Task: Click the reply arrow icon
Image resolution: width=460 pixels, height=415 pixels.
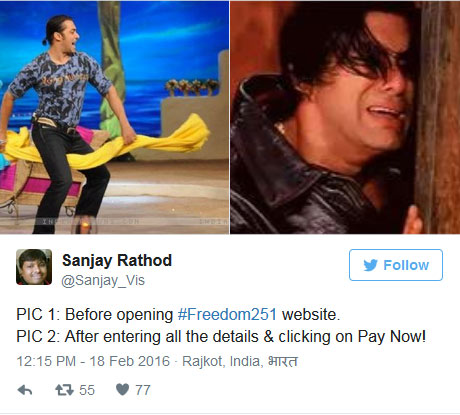Action: 25,390
